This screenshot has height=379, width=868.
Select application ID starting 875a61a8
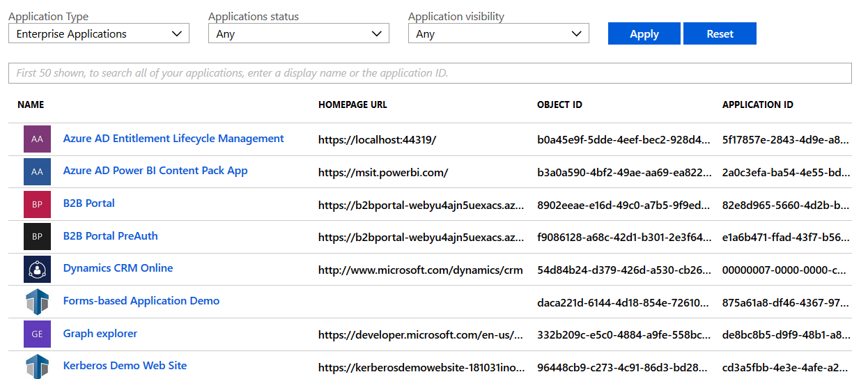click(786, 302)
